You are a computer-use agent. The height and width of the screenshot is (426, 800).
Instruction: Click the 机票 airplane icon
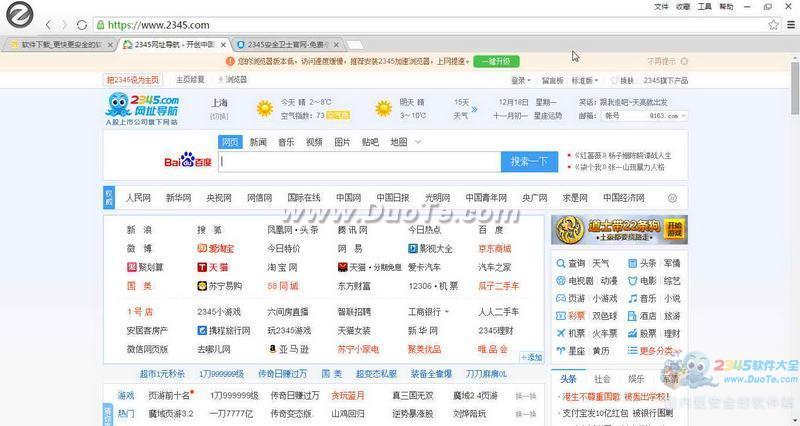pos(561,333)
